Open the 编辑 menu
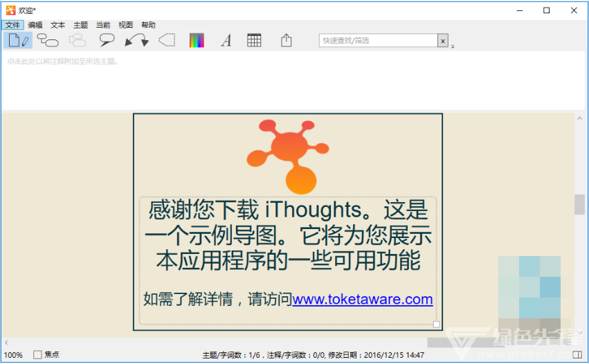589x364 pixels. [x=35, y=25]
